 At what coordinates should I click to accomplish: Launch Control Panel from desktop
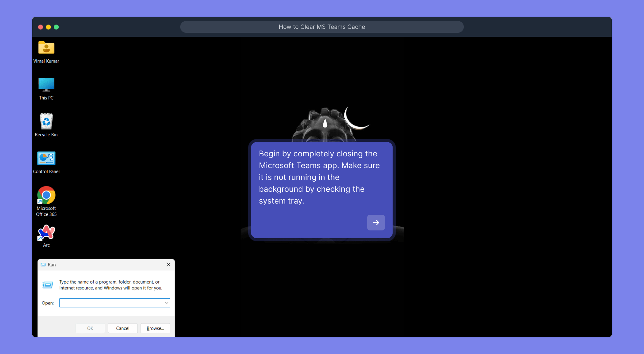[x=46, y=159]
